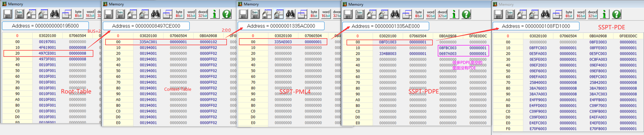Click Save as bin icon in the 00000008497CE000 window
Screen dimensions: 644x135
(120, 14)
